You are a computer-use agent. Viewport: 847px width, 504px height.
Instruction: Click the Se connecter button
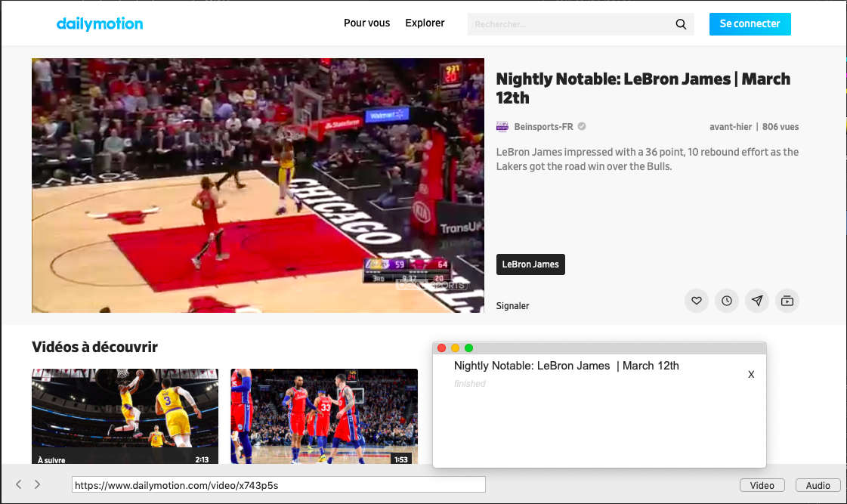[x=750, y=23]
